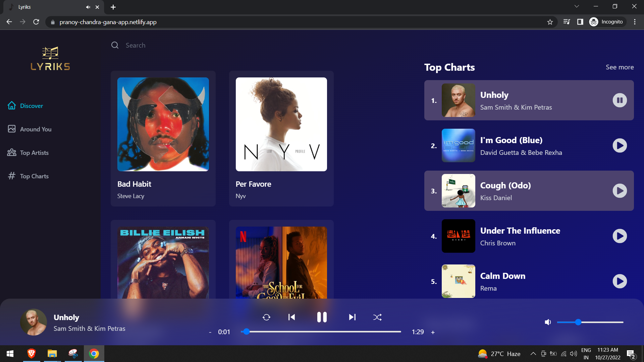
Task: Toggle repeat in the player bar
Action: [x=266, y=317]
